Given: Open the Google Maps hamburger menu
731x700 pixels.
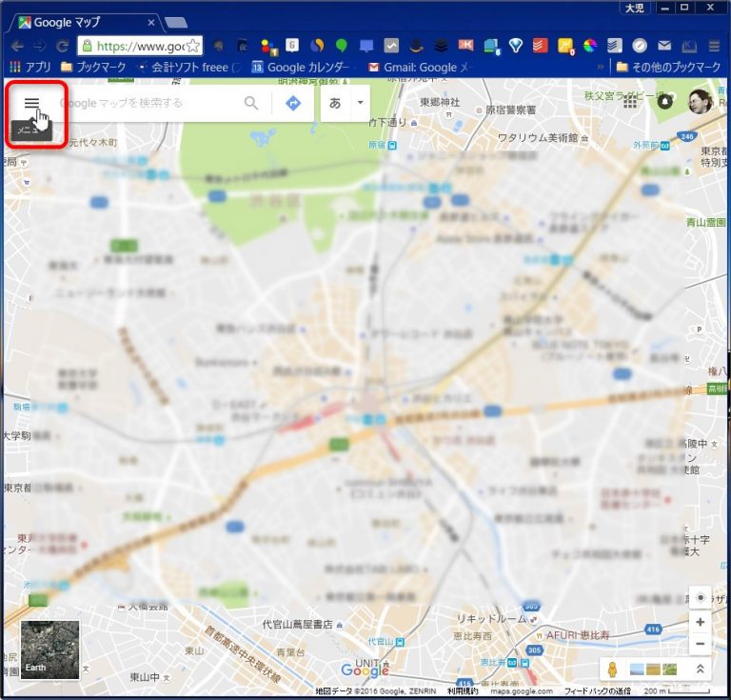Looking at the screenshot, I should [31, 103].
